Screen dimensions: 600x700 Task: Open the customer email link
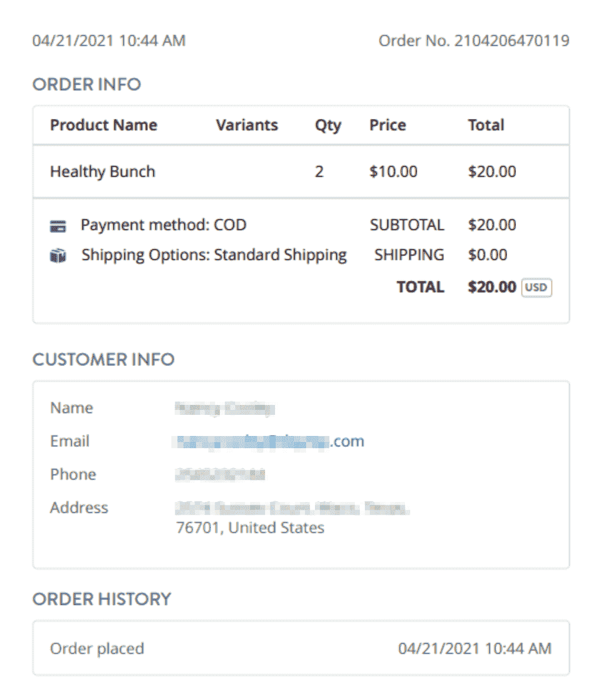pyautogui.click(x=270, y=442)
